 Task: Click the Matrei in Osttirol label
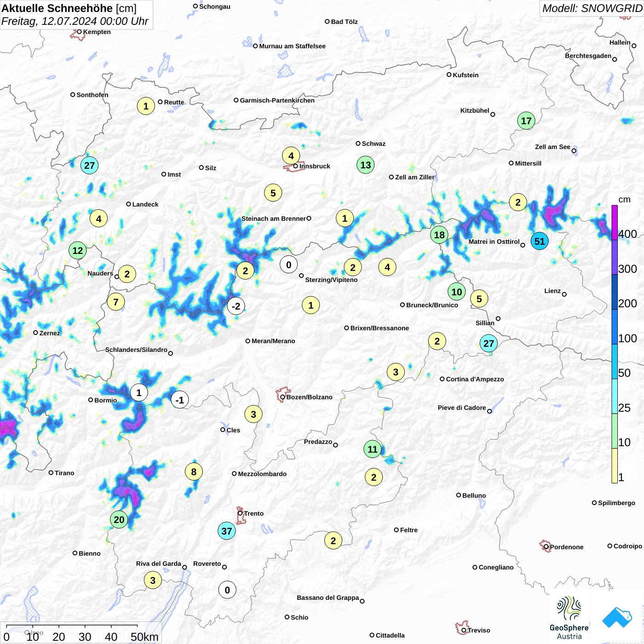pos(494,241)
